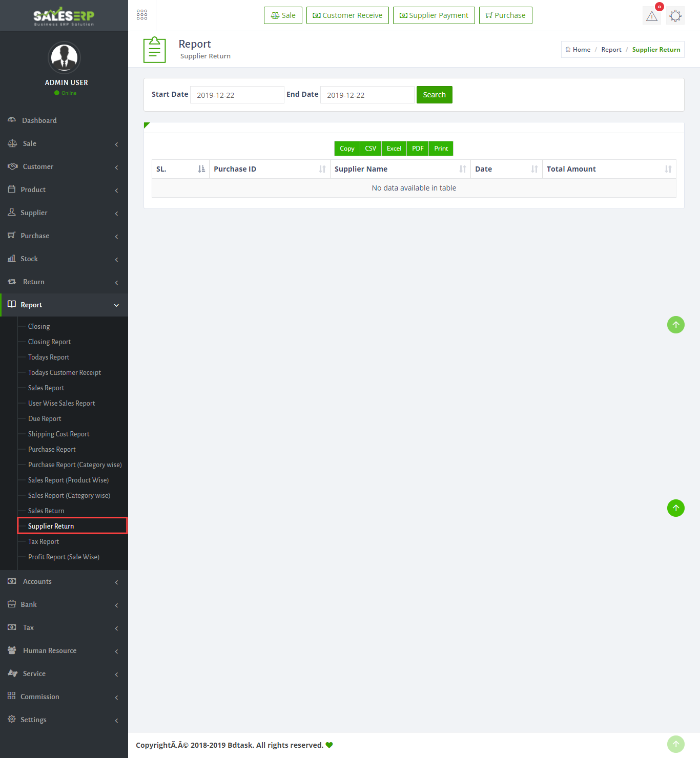Export table using PDF button
The width and height of the screenshot is (700, 758).
click(x=418, y=149)
